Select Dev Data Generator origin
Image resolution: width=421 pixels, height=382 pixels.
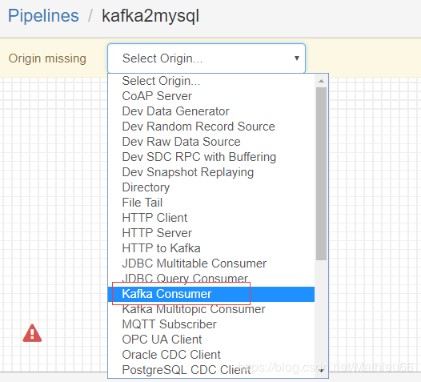(x=211, y=111)
